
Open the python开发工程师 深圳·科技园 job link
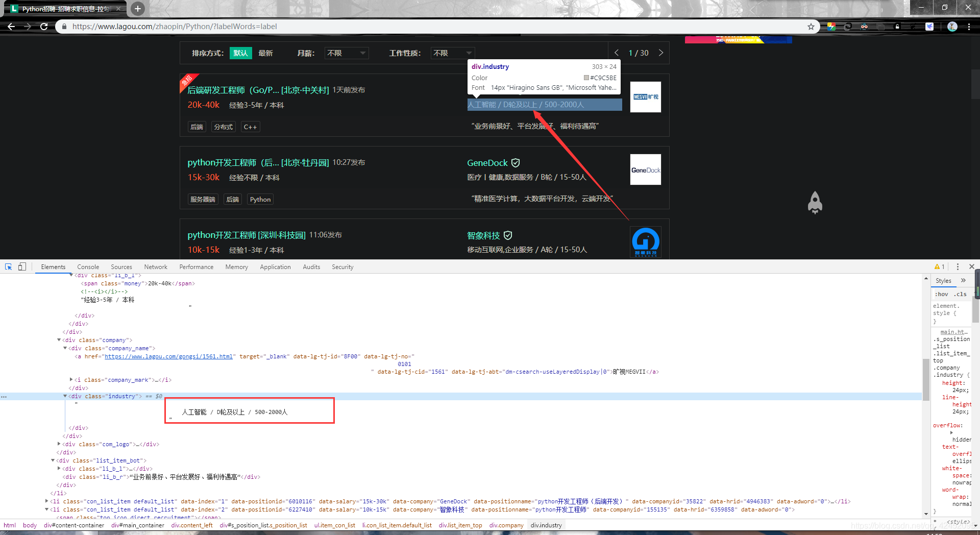(247, 235)
